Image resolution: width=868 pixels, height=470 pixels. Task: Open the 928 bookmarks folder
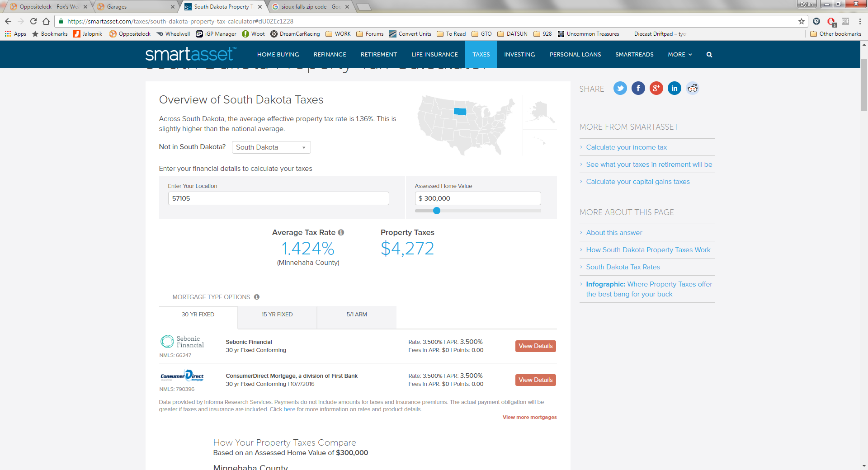point(542,34)
